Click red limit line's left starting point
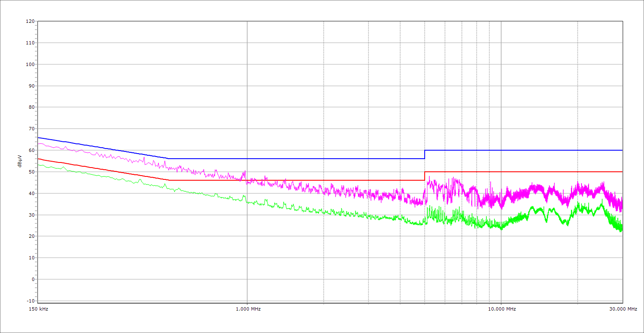Screen dimensions: 644x333 click(38, 159)
